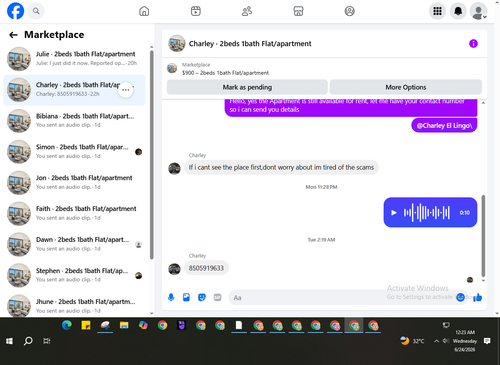The width and height of the screenshot is (500, 365).
Task: Open the Facebook search icon
Action: [x=36, y=11]
